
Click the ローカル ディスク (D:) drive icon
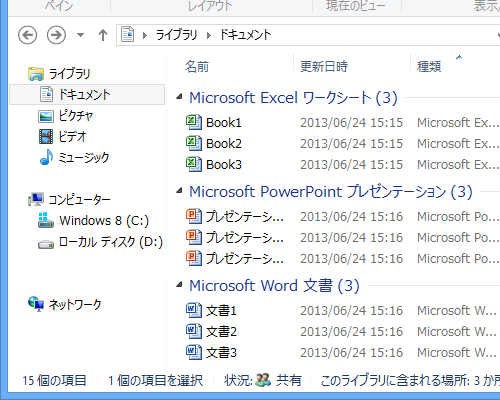[x=46, y=245]
